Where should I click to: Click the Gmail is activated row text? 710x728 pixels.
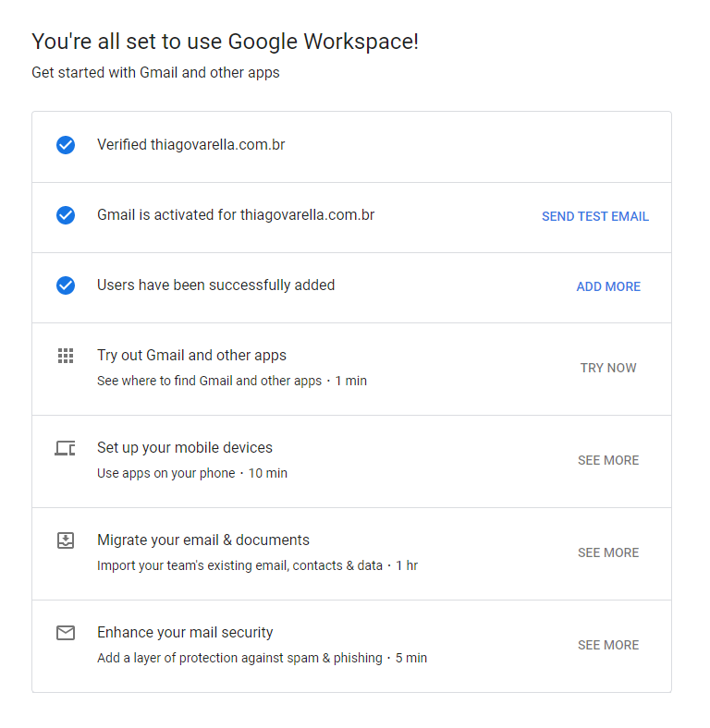click(236, 215)
